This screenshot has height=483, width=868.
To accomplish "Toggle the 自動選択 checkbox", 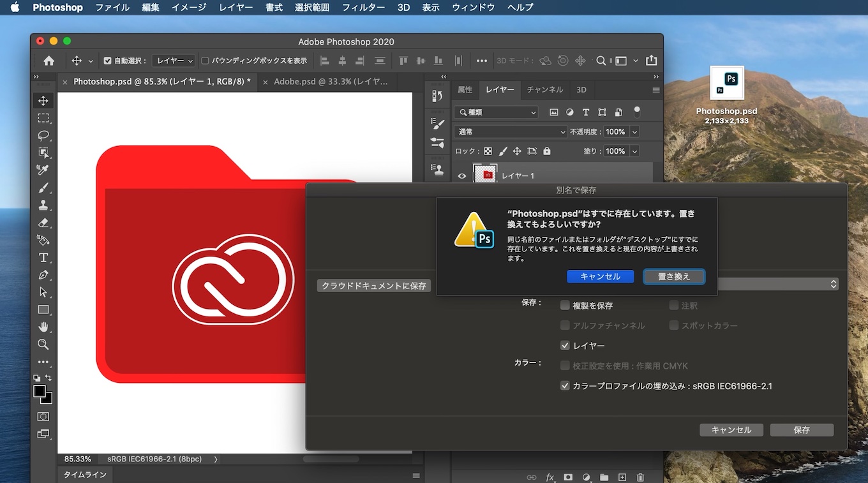I will (107, 61).
